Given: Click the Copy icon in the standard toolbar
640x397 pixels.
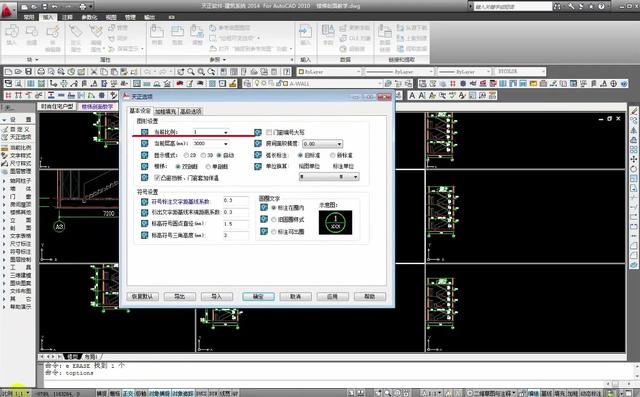Looking at the screenshot, I should click(104, 72).
